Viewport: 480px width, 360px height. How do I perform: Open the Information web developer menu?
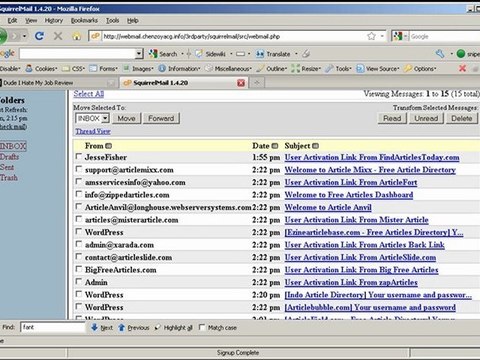pyautogui.click(x=179, y=69)
